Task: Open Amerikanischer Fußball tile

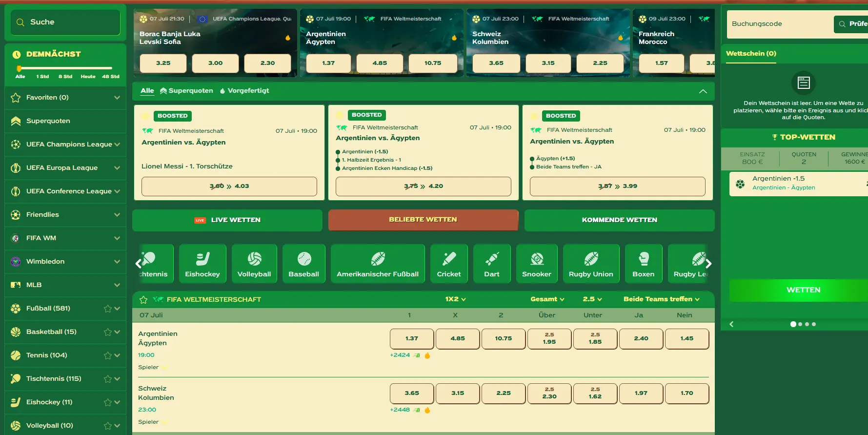Action: (378, 264)
